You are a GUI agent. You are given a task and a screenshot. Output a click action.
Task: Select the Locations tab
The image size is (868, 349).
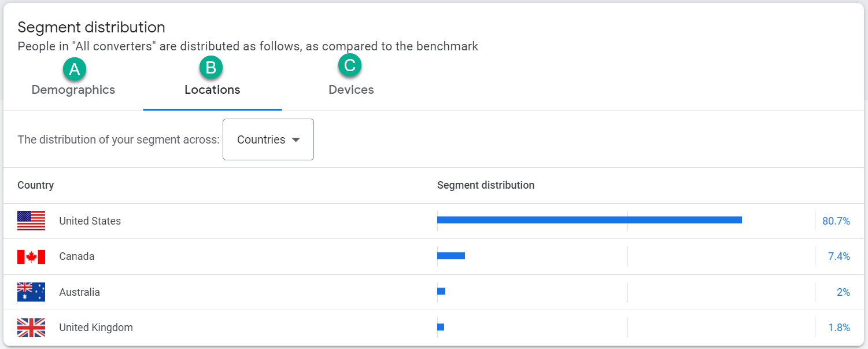(212, 90)
